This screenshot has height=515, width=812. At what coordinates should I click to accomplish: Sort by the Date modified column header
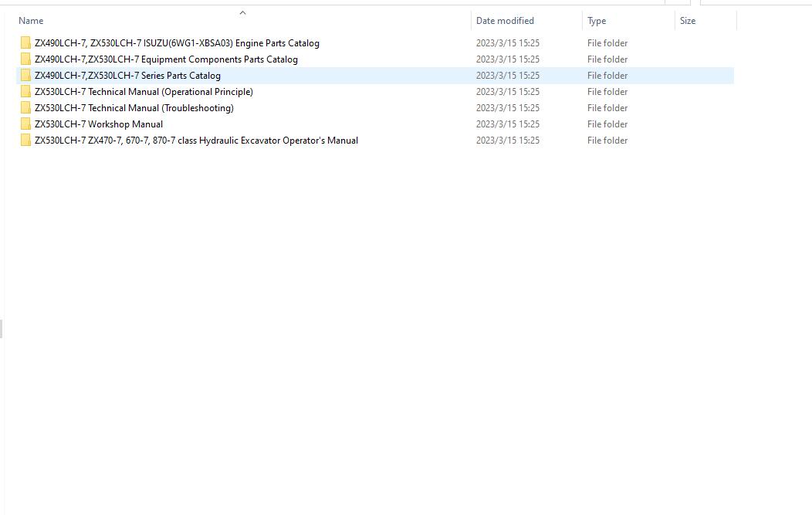tap(505, 21)
